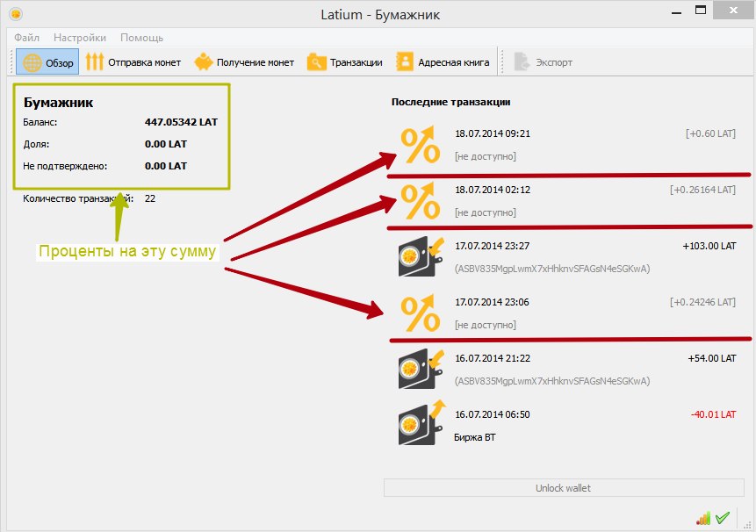756x532 pixels.
Task: Open the Помощь menu
Action: pos(141,38)
